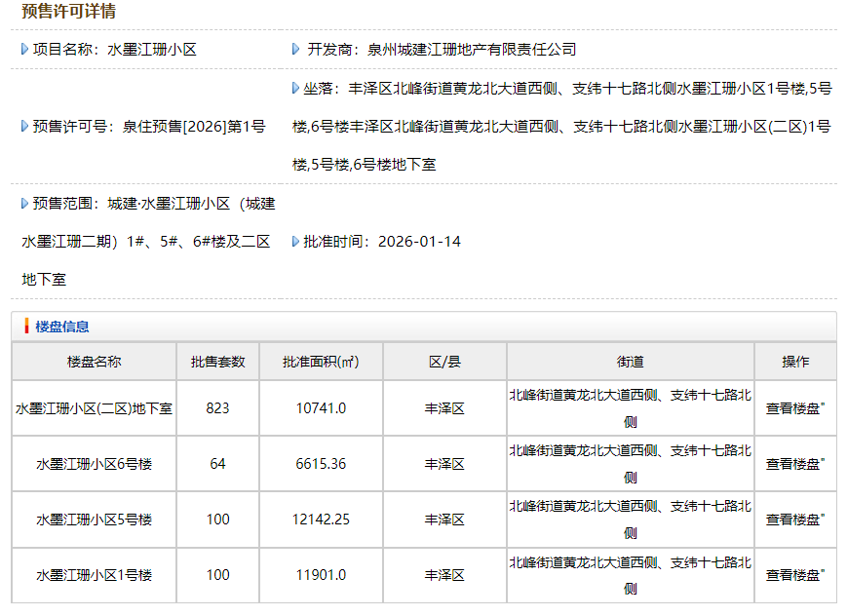Open 查看楼盘 for 水墨江珊小区(二区)地下室
Viewport: 847px width, 616px height.
[x=794, y=408]
